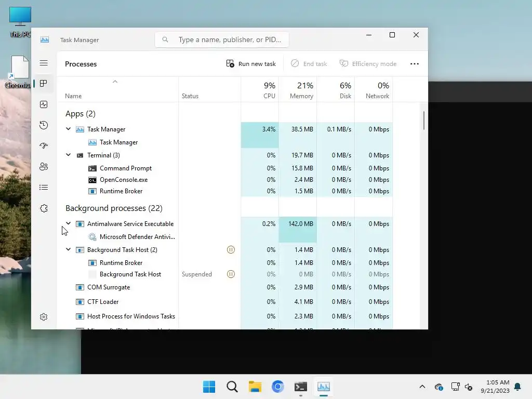Image resolution: width=532 pixels, height=399 pixels.
Task: Click the OpenConsole.exe process icon
Action: coord(92,180)
